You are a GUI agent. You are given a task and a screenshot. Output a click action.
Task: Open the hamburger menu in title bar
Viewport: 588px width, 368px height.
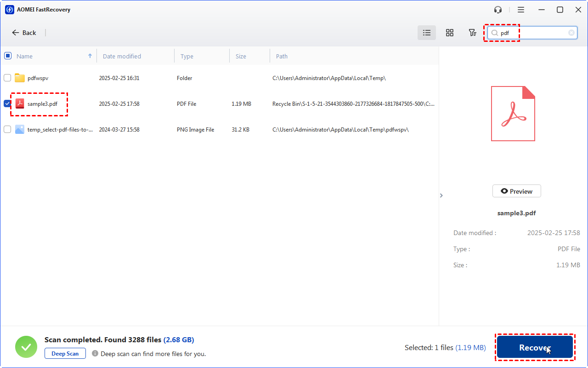coord(521,10)
